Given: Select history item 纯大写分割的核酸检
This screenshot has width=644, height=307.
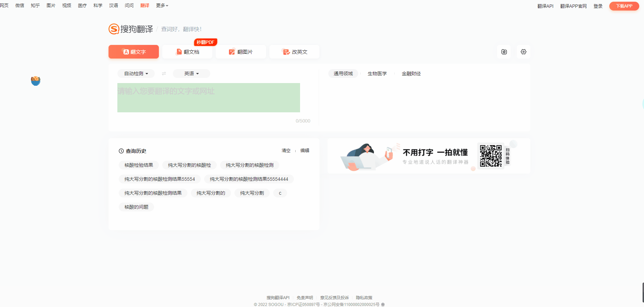Looking at the screenshot, I should 189,165.
